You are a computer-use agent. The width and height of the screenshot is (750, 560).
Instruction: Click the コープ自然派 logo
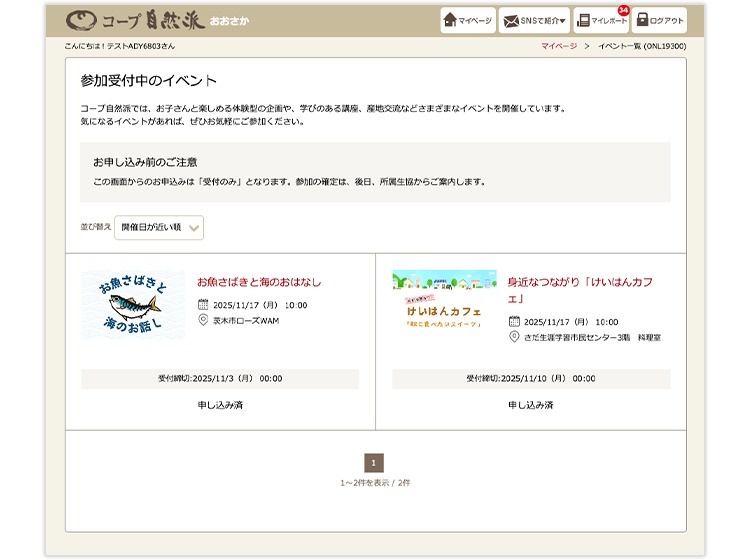point(157,21)
